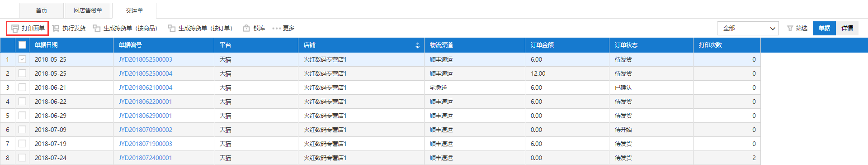The width and height of the screenshot is (868, 165).
Task: Click the 锁库 lock icon
Action: [x=246, y=28]
